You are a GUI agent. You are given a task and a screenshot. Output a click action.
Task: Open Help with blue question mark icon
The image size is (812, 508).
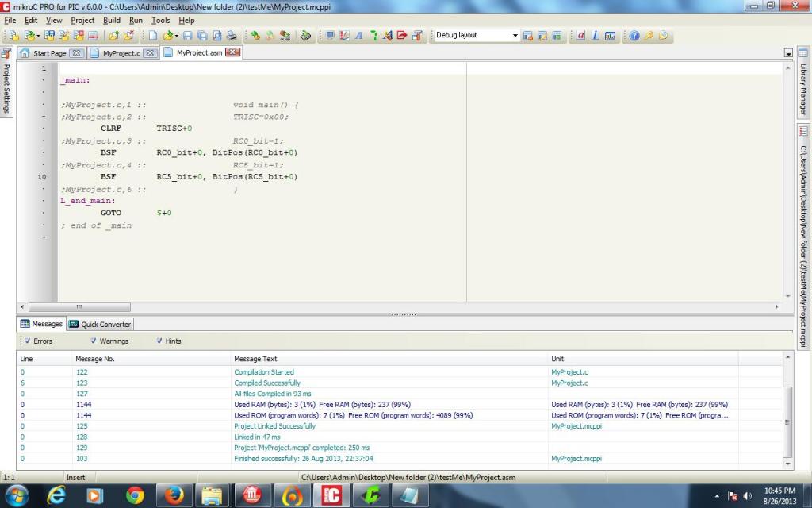click(634, 35)
